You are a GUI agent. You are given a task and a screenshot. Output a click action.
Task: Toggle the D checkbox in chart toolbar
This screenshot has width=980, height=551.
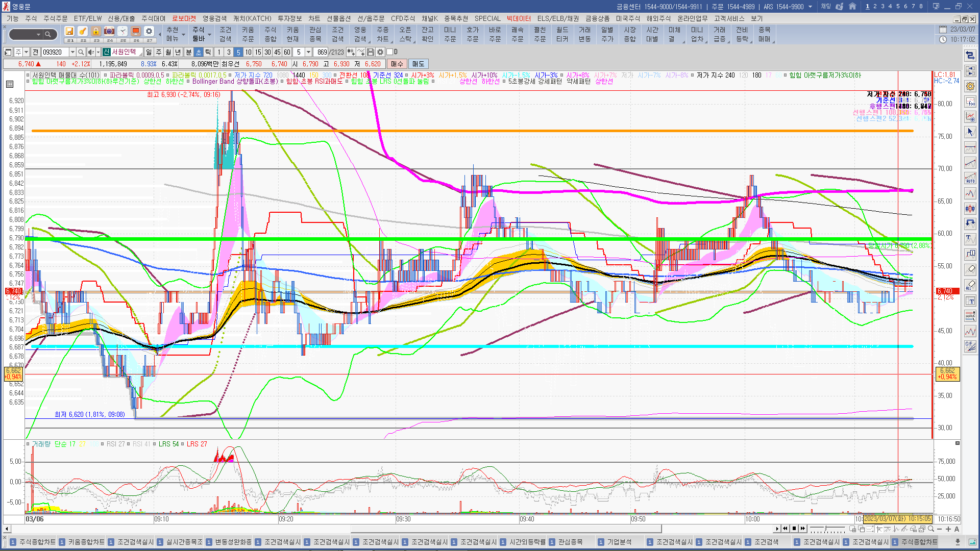tap(390, 52)
